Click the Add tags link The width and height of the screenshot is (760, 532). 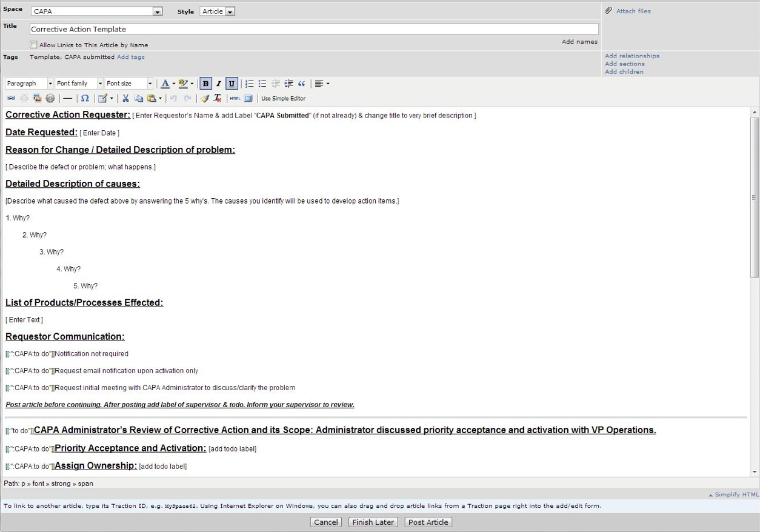130,57
